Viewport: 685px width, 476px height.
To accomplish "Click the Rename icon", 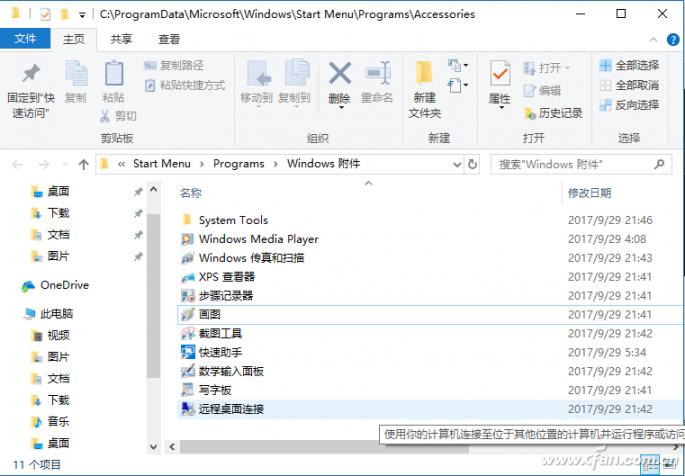I will point(378,72).
